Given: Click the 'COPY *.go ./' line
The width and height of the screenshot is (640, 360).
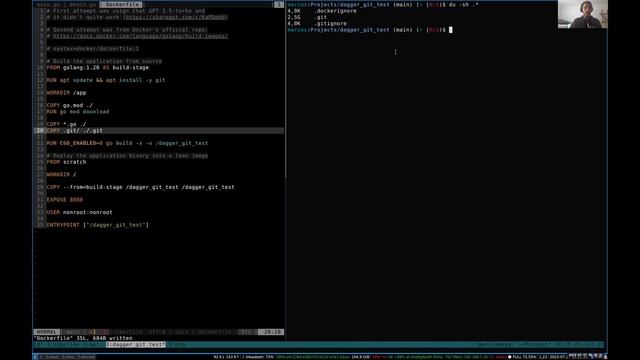Looking at the screenshot, I should (x=66, y=124).
